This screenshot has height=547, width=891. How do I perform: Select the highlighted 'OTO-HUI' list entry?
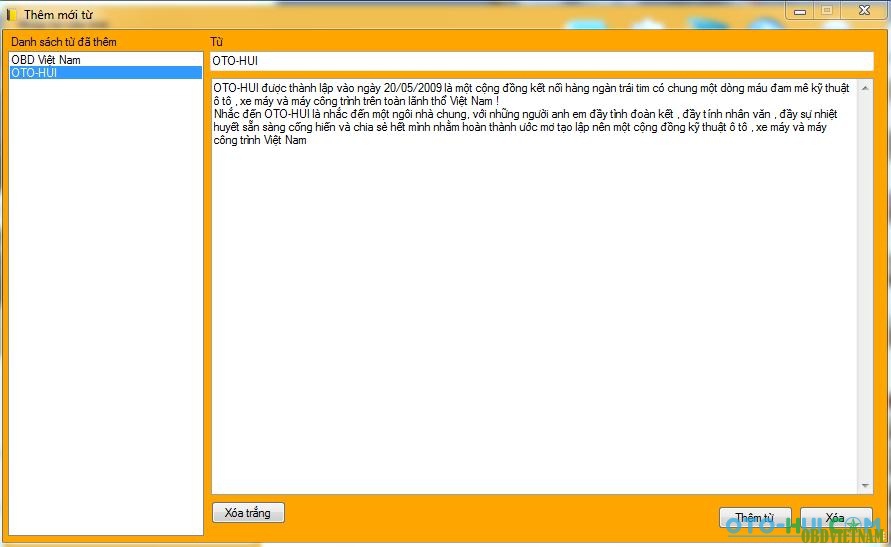pyautogui.click(x=106, y=73)
